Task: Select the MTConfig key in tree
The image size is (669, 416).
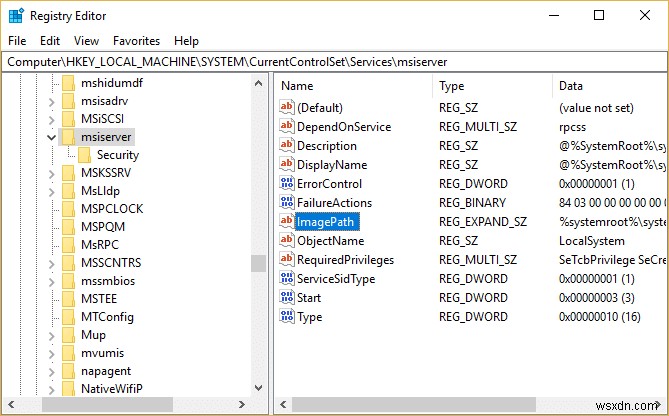Action: (109, 316)
